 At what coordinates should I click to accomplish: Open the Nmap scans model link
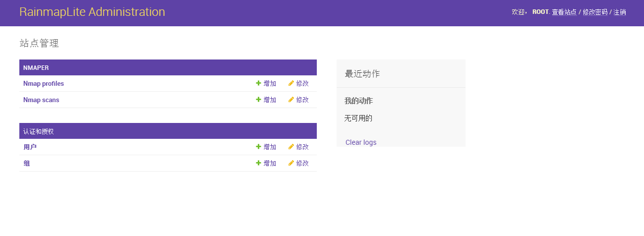coord(41,100)
